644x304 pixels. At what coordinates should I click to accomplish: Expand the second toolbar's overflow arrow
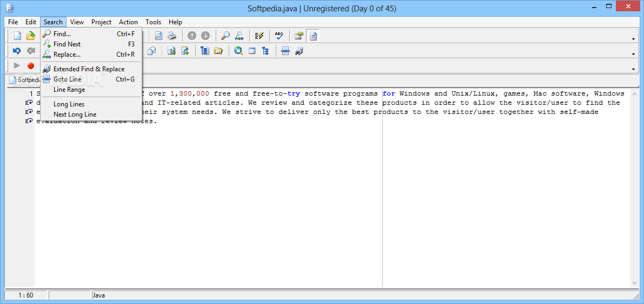(634, 54)
